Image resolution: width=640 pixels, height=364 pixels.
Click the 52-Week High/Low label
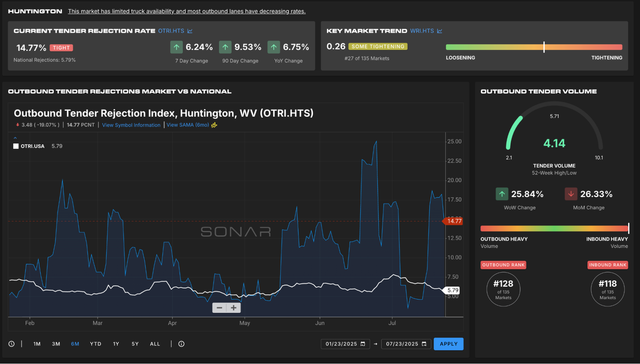[x=554, y=173]
